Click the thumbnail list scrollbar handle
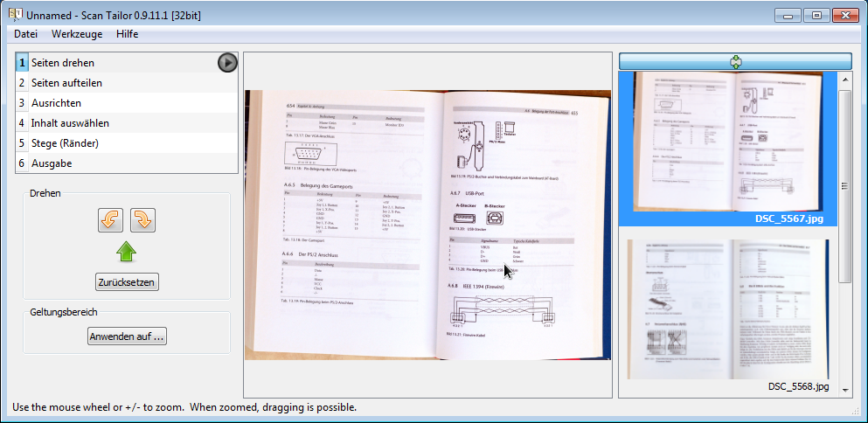 [x=845, y=186]
